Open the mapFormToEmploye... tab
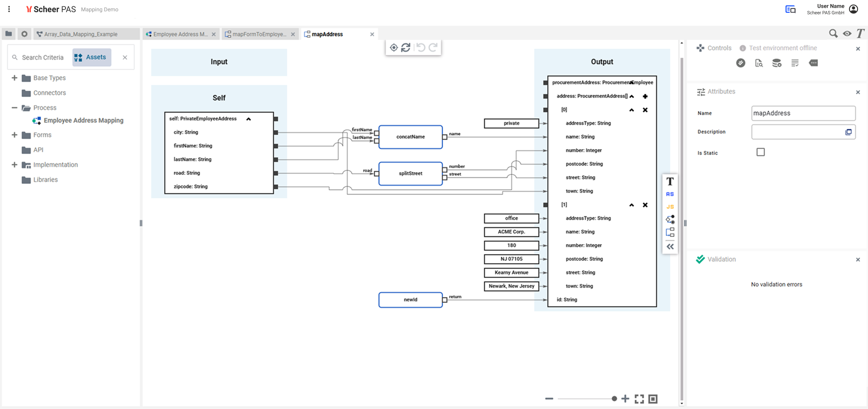The height and width of the screenshot is (409, 868). (259, 34)
